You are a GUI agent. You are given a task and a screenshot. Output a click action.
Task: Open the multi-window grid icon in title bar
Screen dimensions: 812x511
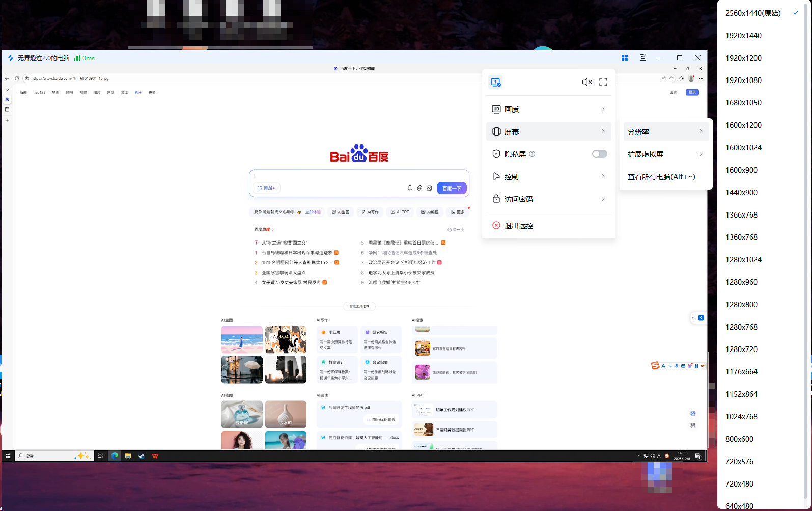625,58
